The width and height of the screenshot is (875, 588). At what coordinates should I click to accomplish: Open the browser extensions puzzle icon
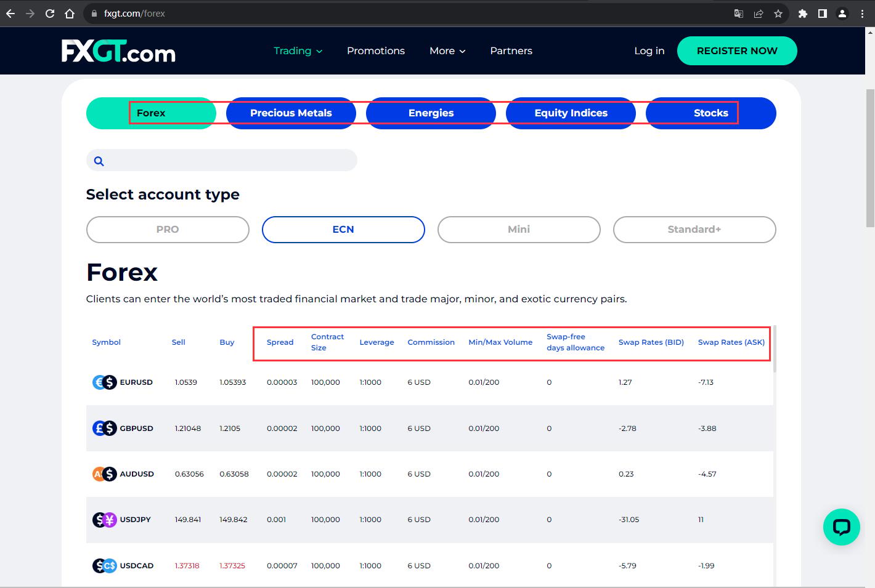click(x=802, y=14)
